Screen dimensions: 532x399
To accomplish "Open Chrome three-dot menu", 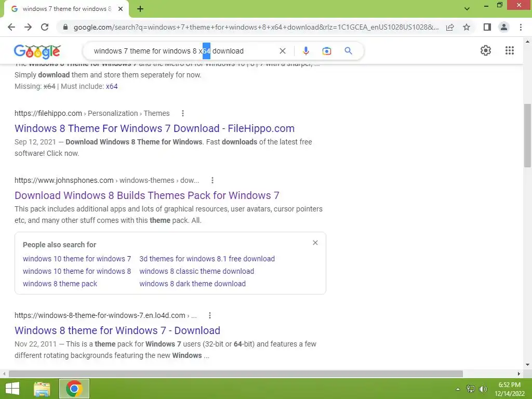I will tap(521, 27).
